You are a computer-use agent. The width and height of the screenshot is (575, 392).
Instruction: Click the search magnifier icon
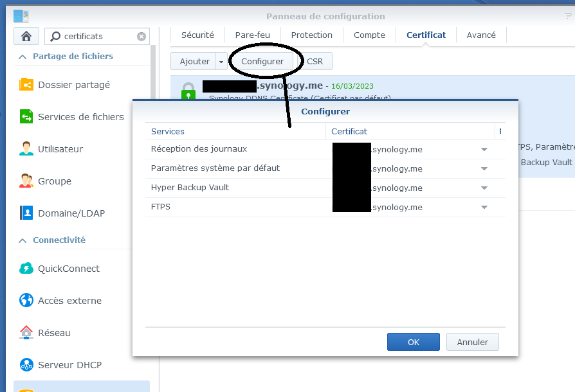click(55, 36)
